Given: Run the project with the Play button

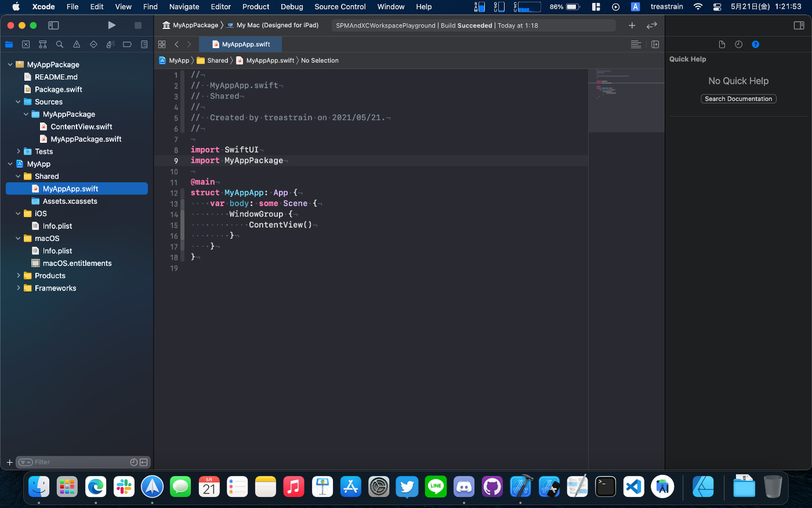Looking at the screenshot, I should coord(111,26).
